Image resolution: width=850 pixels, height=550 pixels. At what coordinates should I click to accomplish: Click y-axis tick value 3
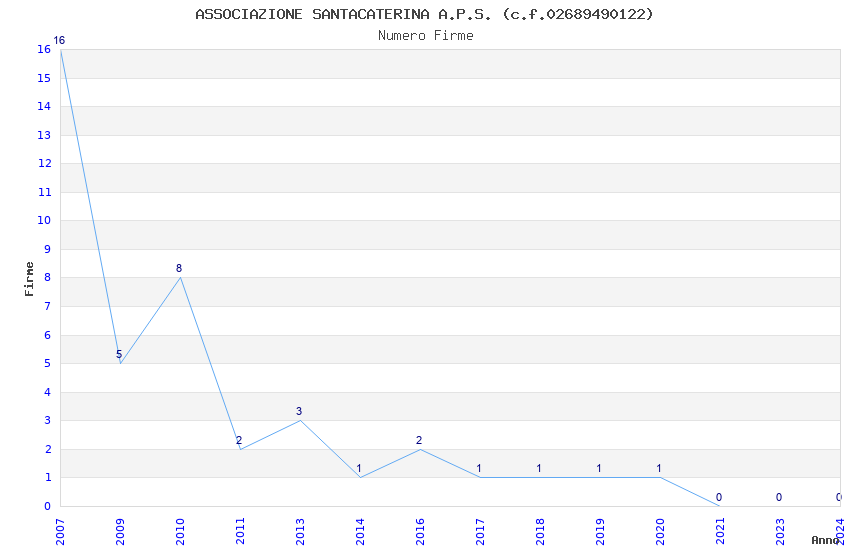pos(48,420)
